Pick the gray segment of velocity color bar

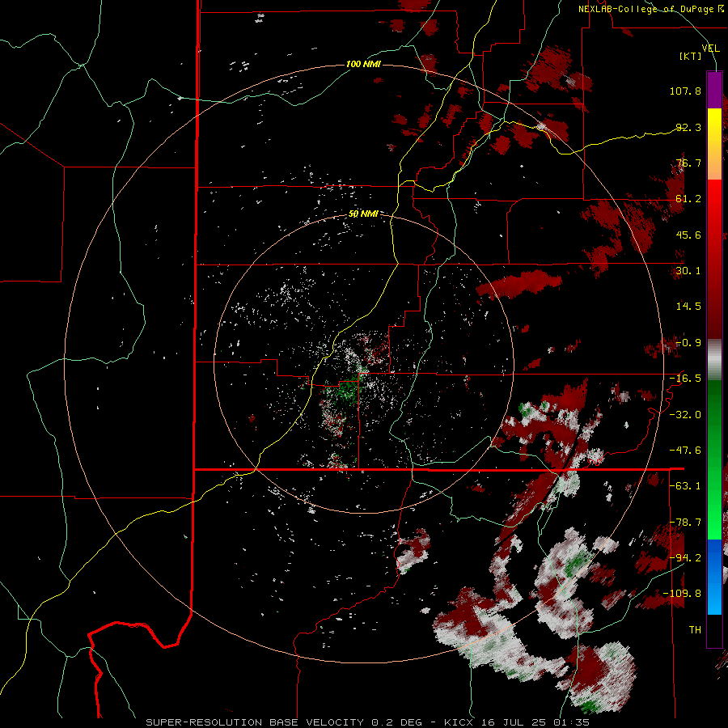coord(714,360)
